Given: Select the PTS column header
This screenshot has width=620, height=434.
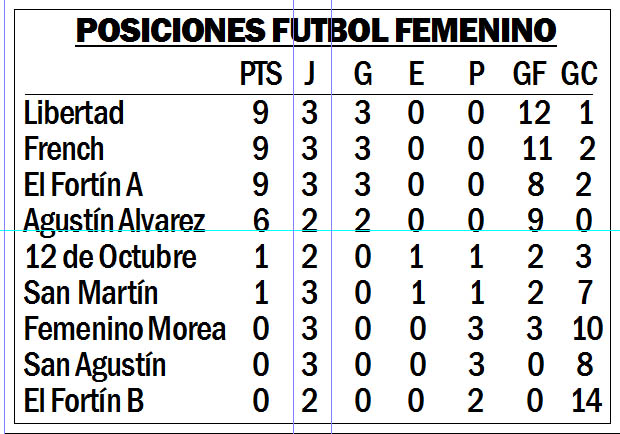Looking at the screenshot, I should click(261, 74).
